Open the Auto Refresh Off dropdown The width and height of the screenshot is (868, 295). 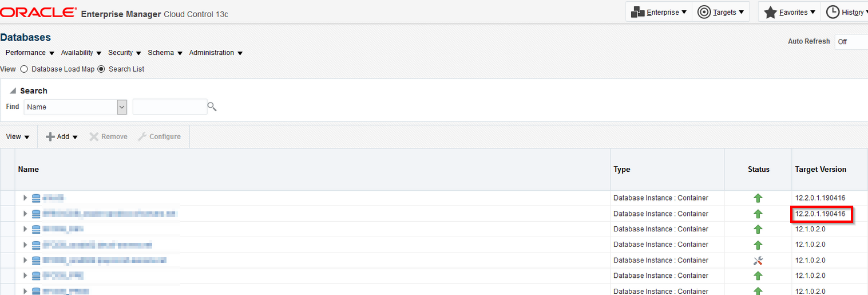(851, 42)
